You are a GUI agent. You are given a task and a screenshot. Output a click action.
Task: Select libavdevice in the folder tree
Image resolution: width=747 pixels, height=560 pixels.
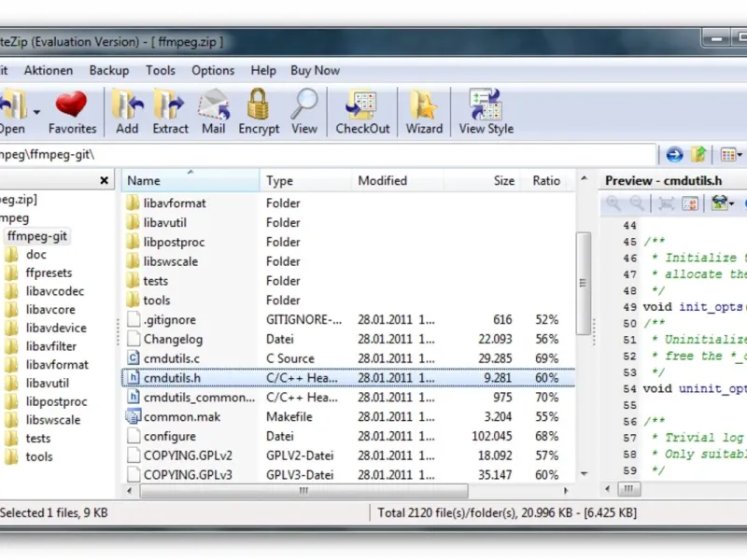56,328
